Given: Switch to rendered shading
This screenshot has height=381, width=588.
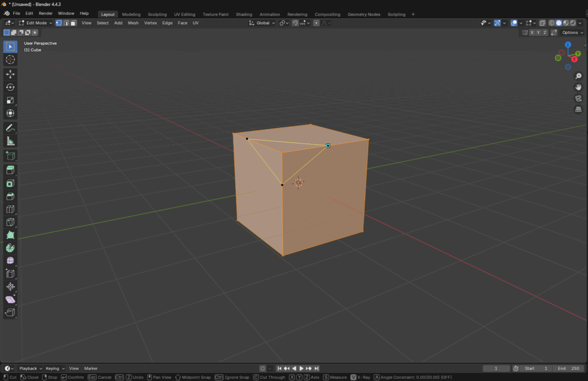Looking at the screenshot, I should [573, 23].
